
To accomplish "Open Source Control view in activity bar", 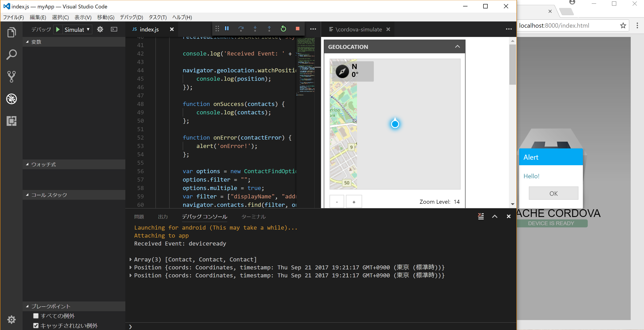I will coord(12,77).
